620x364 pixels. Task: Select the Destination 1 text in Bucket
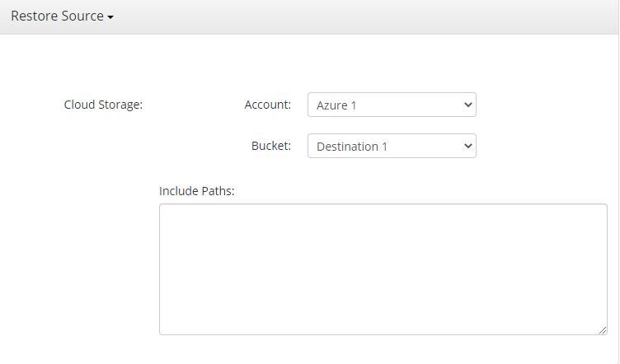352,147
